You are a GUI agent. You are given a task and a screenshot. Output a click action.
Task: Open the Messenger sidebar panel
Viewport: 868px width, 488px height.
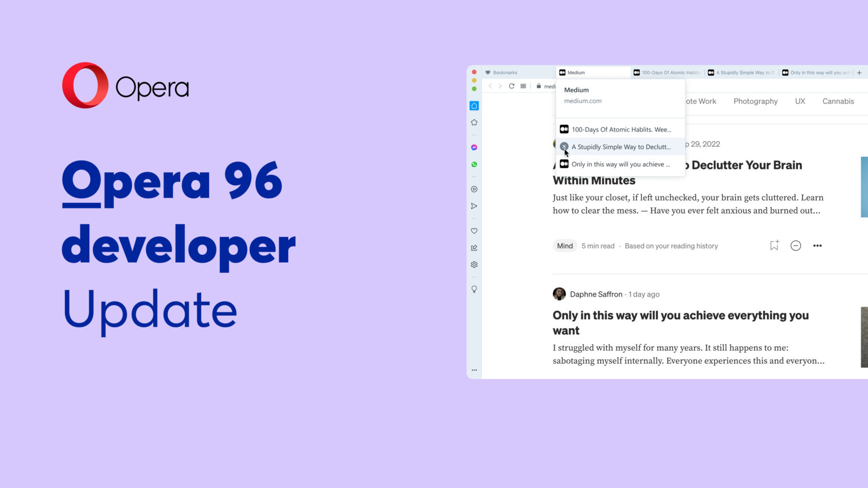click(474, 147)
